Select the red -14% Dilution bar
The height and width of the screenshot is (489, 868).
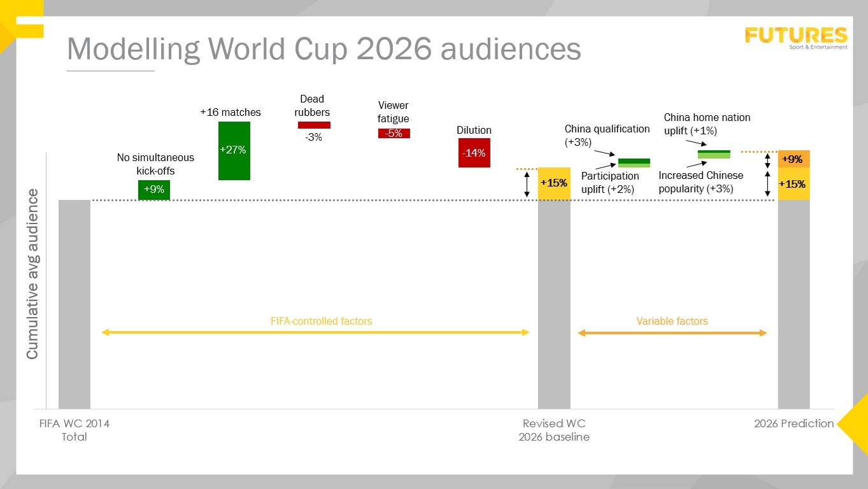tap(474, 153)
